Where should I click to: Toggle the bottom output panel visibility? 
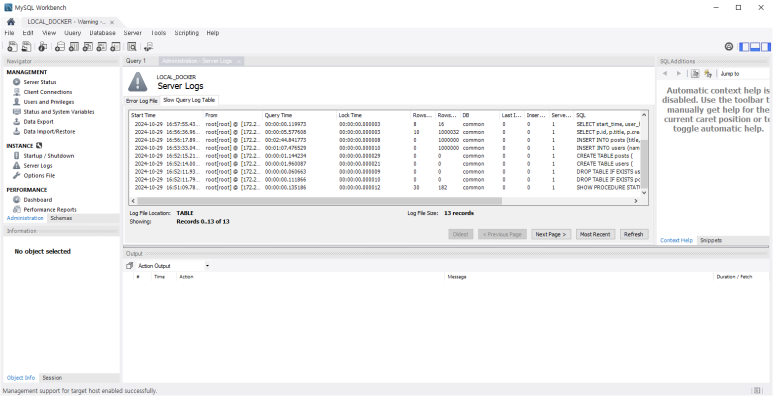755,47
